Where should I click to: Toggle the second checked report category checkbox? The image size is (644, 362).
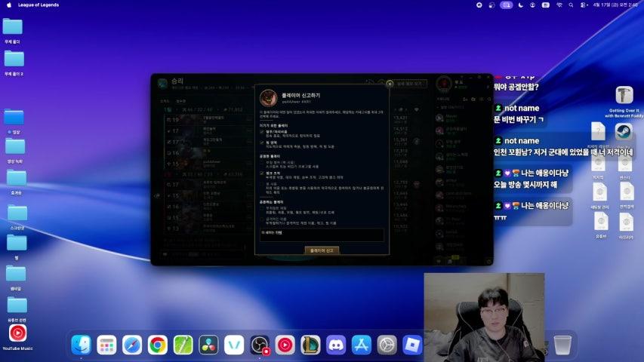tap(262, 142)
